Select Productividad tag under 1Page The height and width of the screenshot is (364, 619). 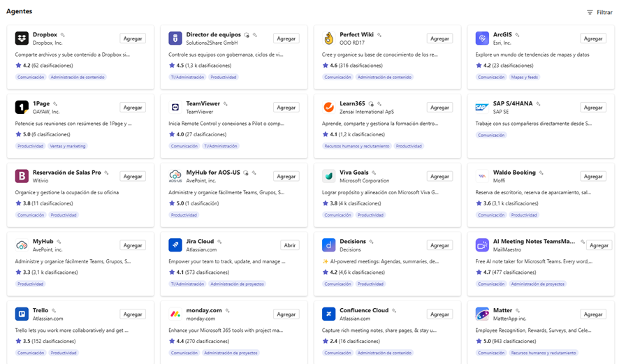31,146
